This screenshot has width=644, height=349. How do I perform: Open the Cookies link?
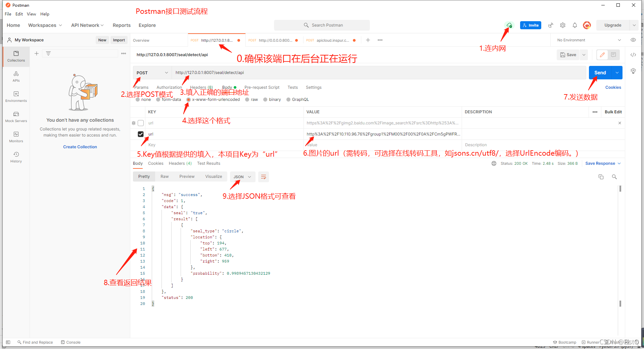tap(613, 87)
